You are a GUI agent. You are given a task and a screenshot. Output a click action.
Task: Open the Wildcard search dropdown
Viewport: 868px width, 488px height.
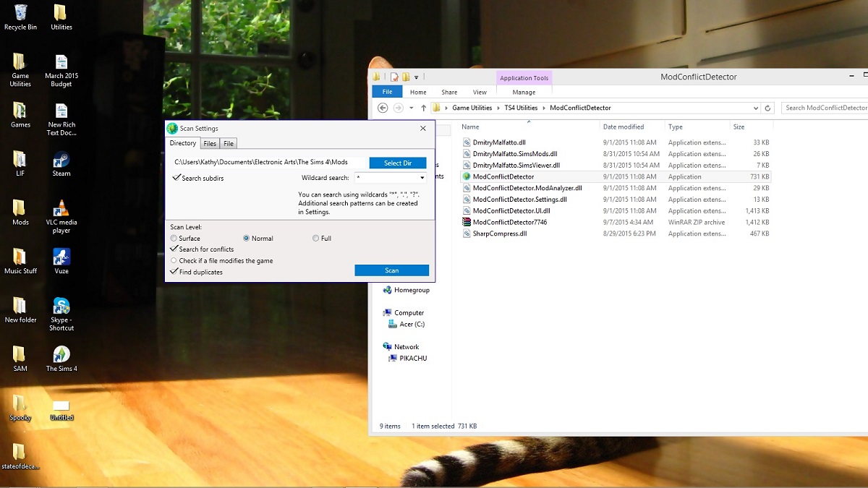click(422, 178)
